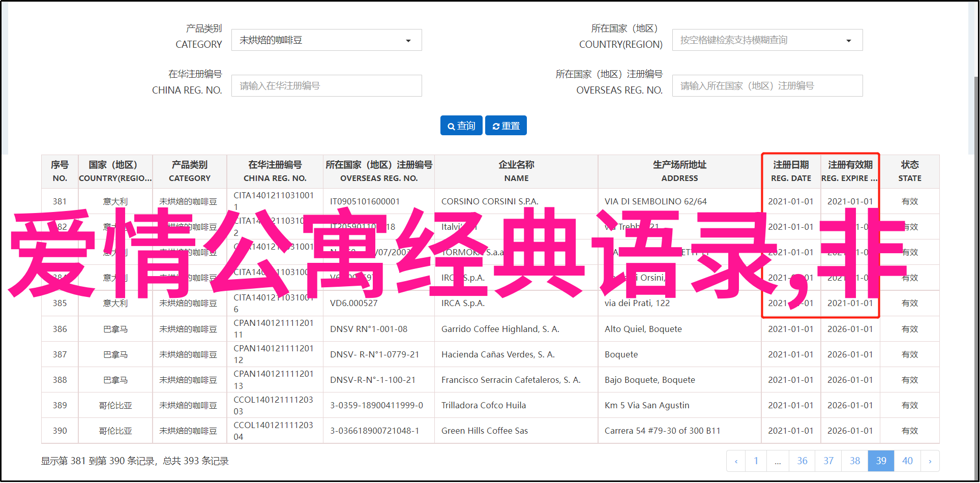
Task: Select row number 388
Action: [60, 380]
